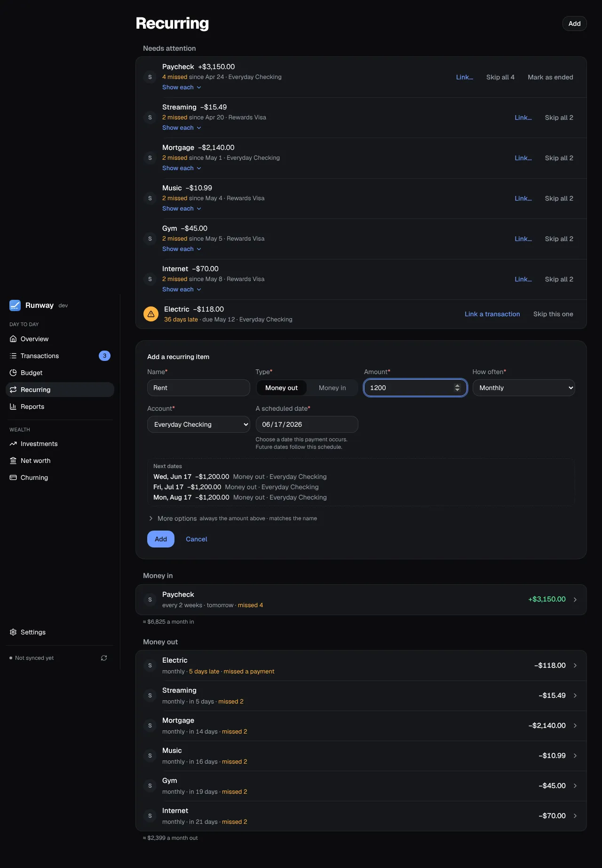
Task: Click the Settings gear icon
Action: pyautogui.click(x=13, y=632)
